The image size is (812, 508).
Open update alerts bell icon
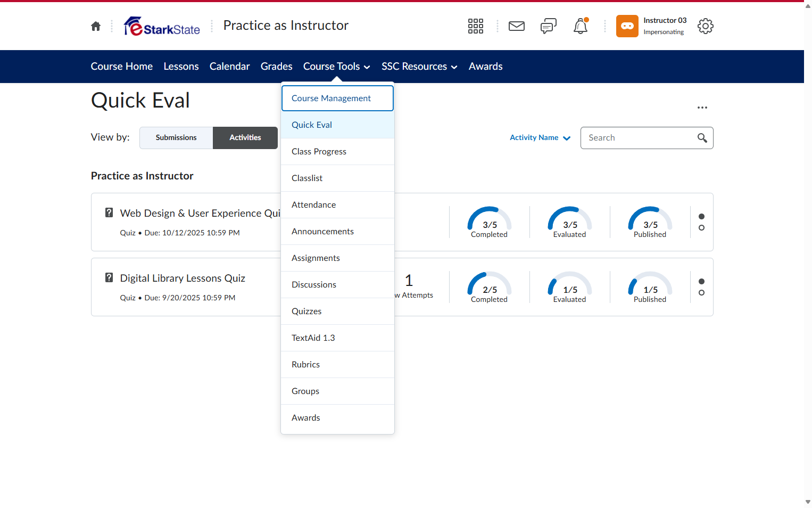pos(581,26)
